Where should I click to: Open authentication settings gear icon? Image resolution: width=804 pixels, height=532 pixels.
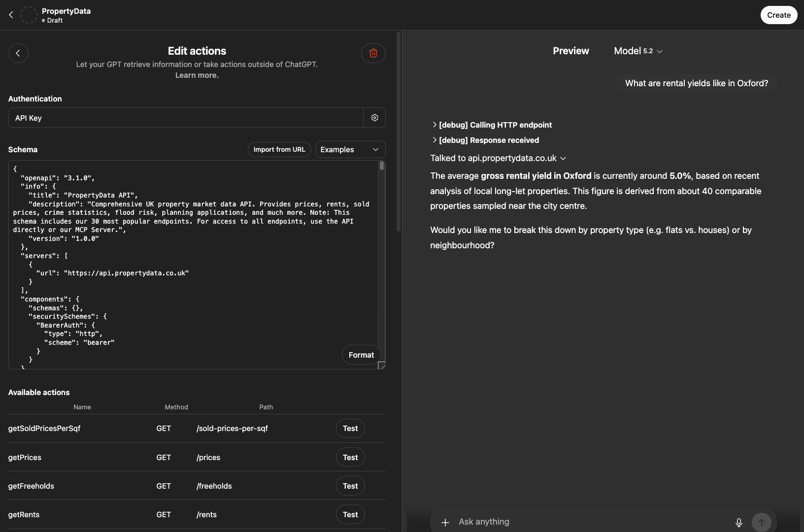pos(374,118)
